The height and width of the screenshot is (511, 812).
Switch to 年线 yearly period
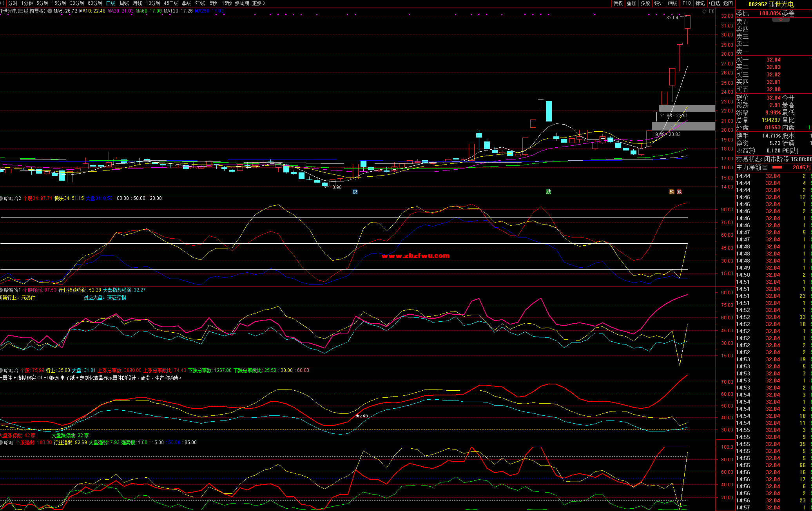[x=200, y=3]
